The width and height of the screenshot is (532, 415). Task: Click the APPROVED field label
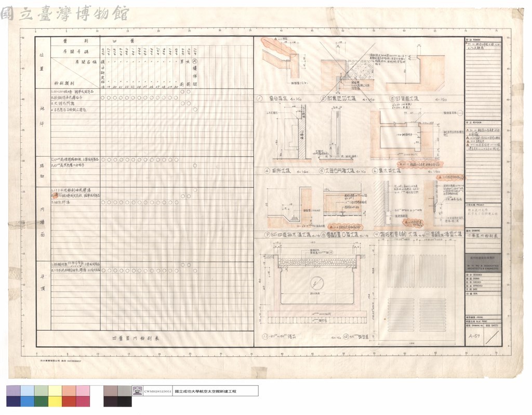pyautogui.click(x=474, y=286)
